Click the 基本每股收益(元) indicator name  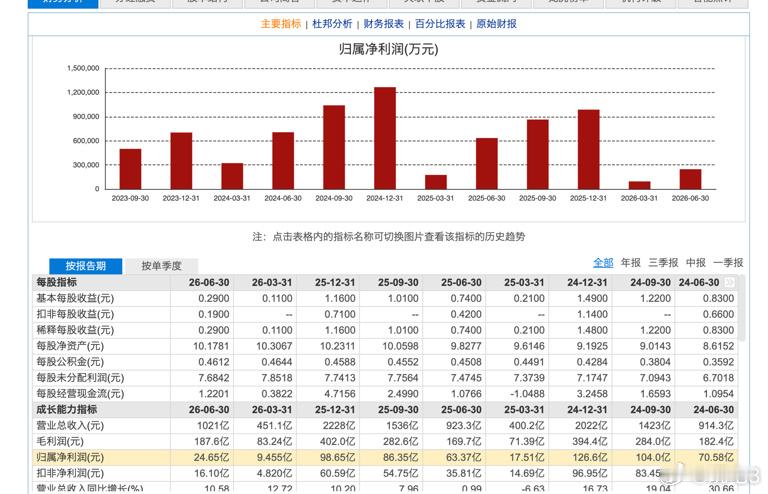coord(75,298)
